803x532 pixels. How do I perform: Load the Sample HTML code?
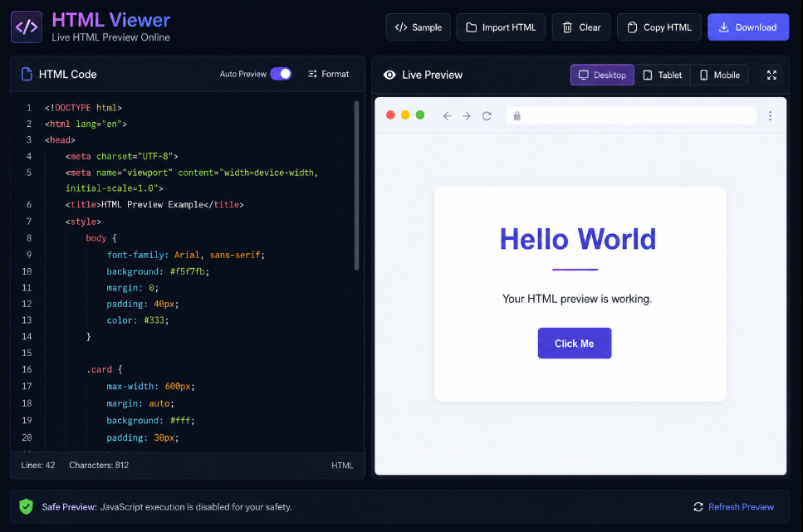[418, 27]
